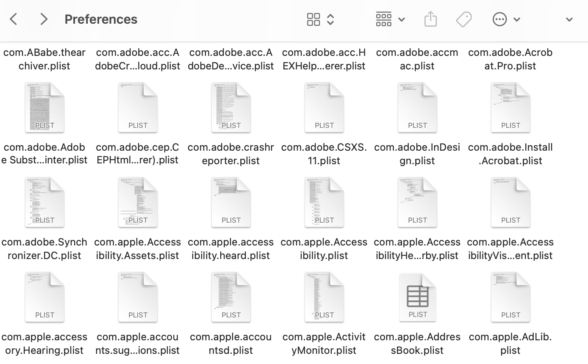Collapse the toolbar with the far-right chevron
Viewport: 588px width, 364px height.
[x=570, y=19]
